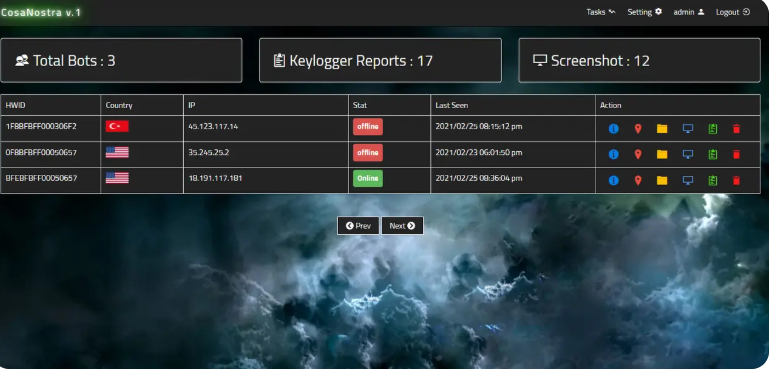Screen dimensions: 774x380
Task: Open the Keylogger Reports card
Action: click(x=381, y=60)
